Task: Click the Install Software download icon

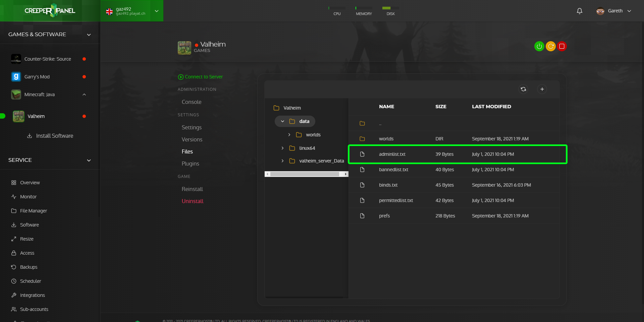Action: point(30,136)
